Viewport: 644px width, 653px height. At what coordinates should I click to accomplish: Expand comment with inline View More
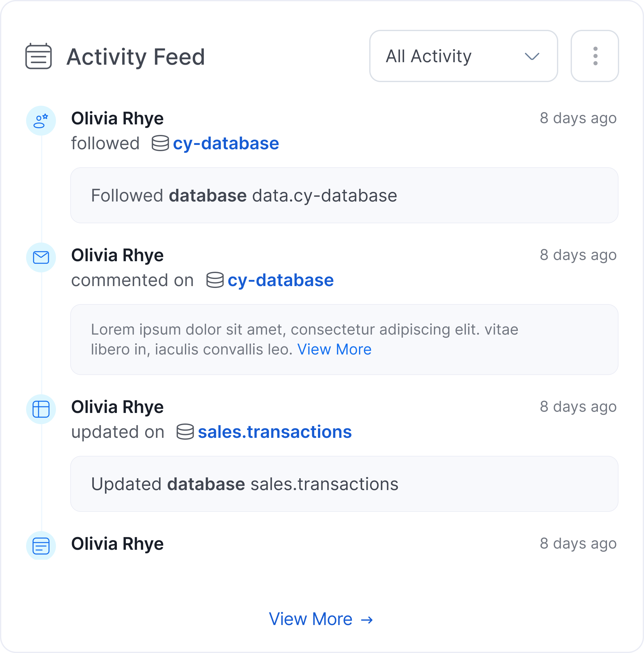click(334, 350)
